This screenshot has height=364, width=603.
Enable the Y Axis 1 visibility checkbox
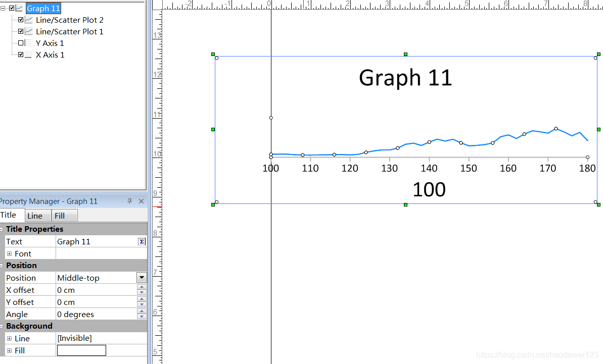(21, 43)
